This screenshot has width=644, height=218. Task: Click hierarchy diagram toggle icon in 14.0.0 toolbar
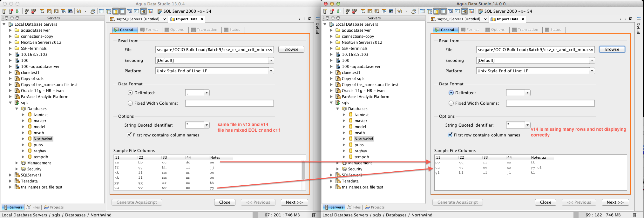click(x=464, y=11)
